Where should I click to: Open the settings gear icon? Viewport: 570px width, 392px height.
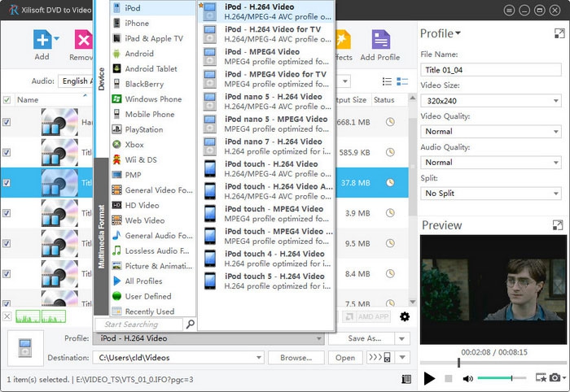(405, 316)
